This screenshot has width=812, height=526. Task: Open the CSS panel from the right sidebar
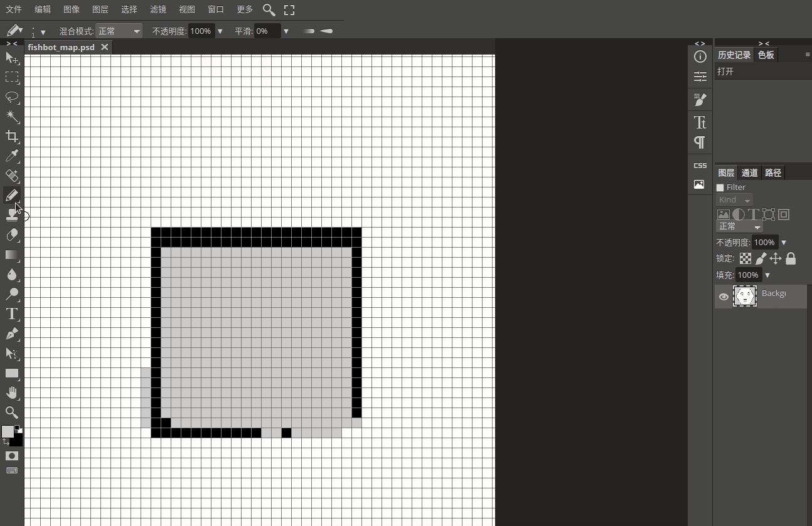[700, 166]
